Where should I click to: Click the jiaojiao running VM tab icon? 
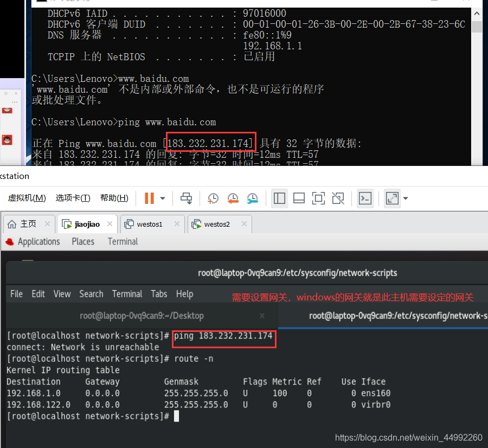pyautogui.click(x=67, y=224)
